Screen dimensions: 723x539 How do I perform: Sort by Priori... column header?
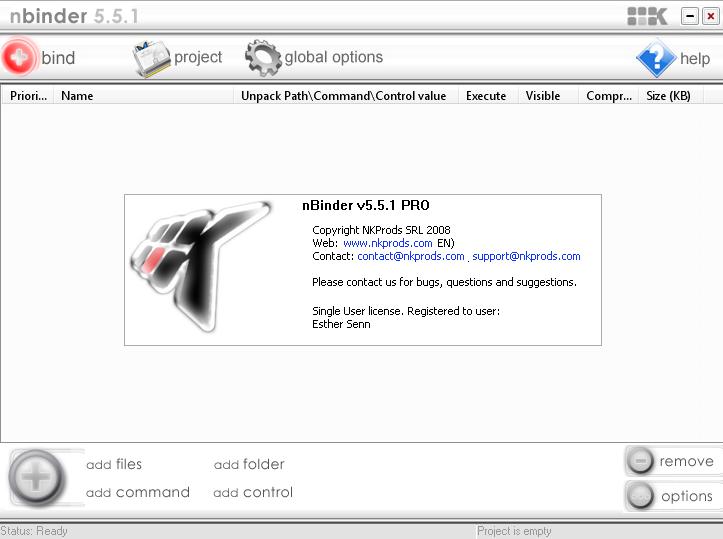click(x=28, y=95)
